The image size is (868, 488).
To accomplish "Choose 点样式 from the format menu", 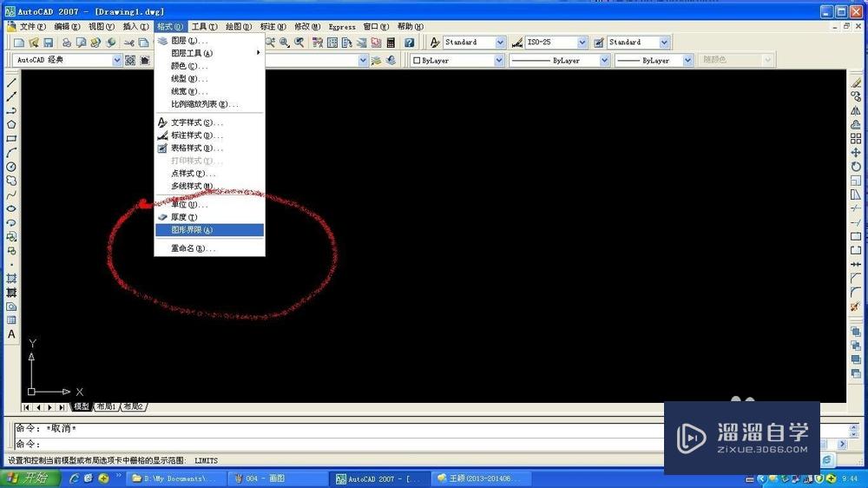I will click(210, 174).
